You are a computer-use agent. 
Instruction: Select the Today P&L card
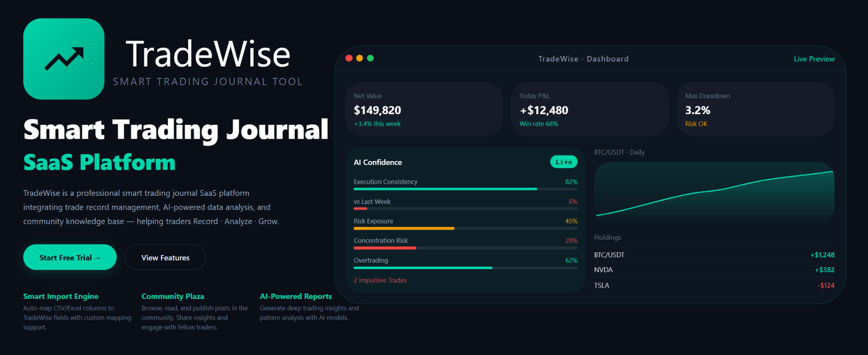pyautogui.click(x=590, y=109)
